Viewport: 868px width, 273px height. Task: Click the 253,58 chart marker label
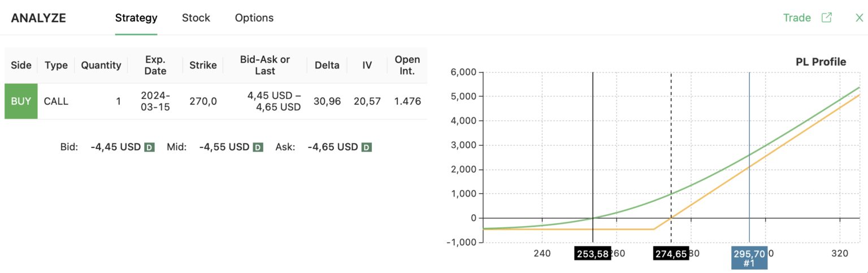point(592,254)
